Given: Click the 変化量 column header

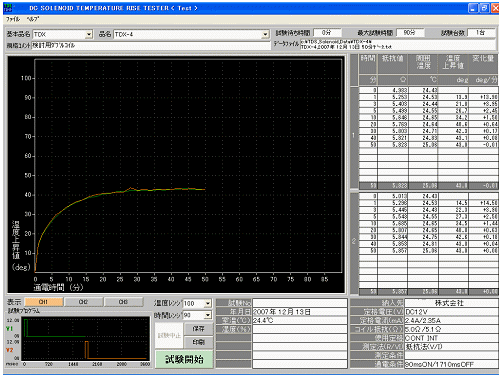Looking at the screenshot, I should pos(483,63).
